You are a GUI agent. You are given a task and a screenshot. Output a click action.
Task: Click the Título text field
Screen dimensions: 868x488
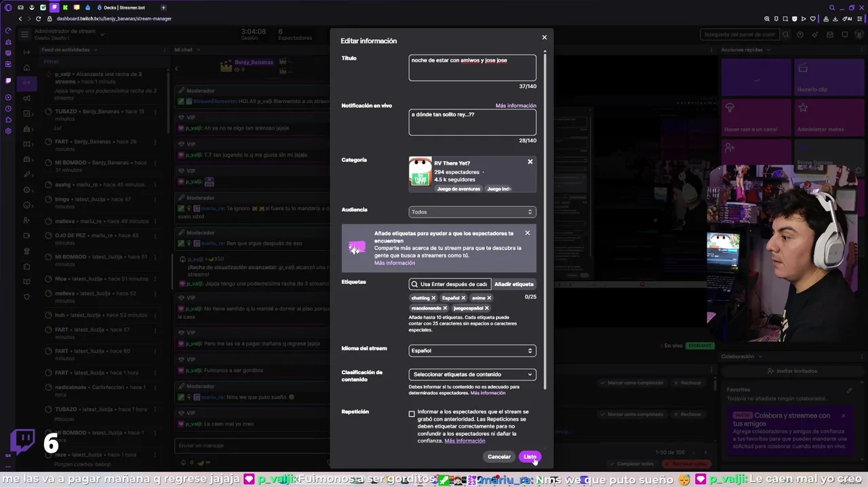(x=472, y=68)
